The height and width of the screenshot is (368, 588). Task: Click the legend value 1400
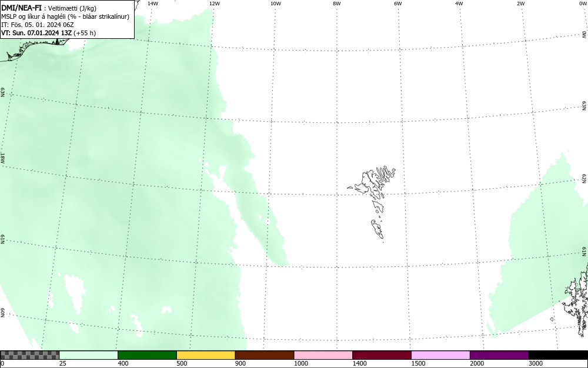(359, 363)
